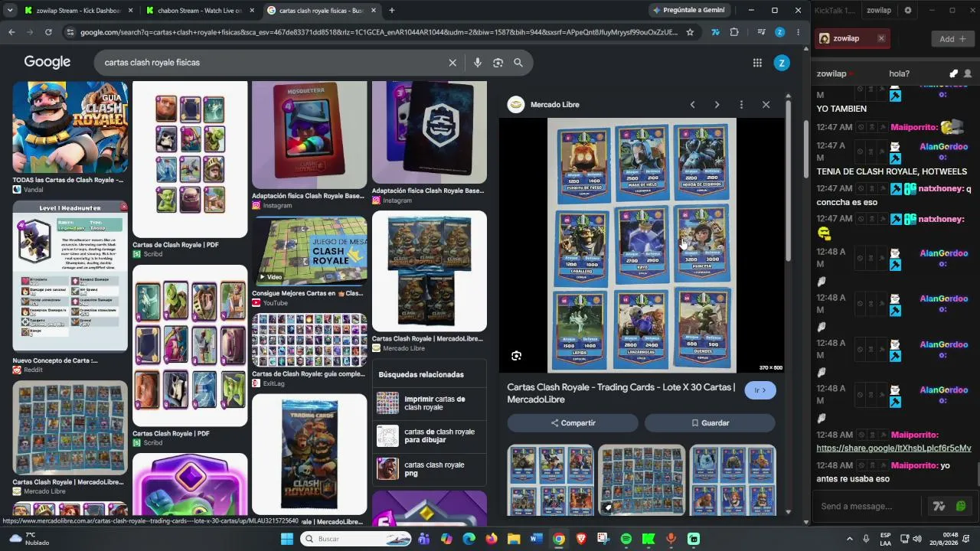Open Brave browser from the taskbar
Viewport: 980px width, 551px height.
pyautogui.click(x=581, y=539)
